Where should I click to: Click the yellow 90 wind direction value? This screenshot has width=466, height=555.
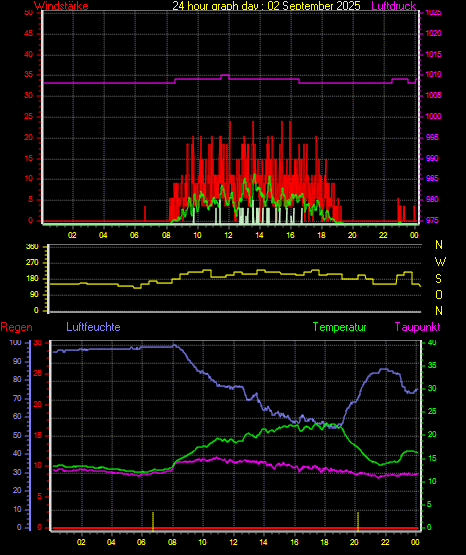click(34, 295)
